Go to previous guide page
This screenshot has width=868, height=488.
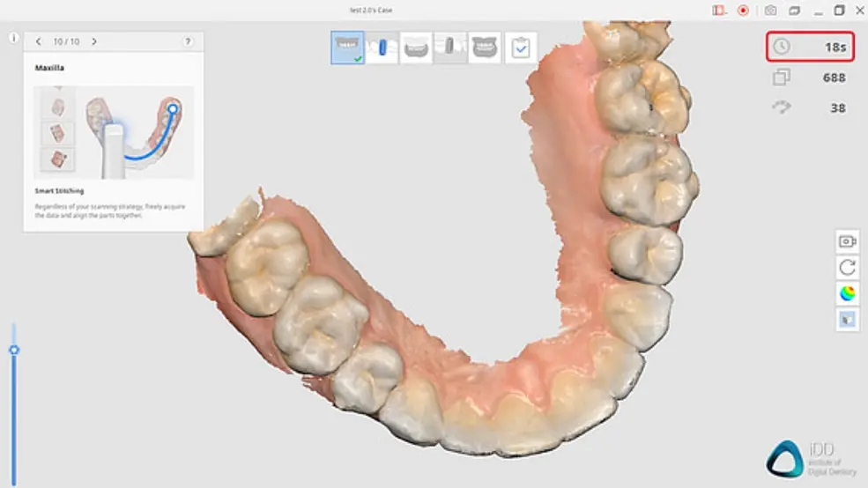point(39,41)
